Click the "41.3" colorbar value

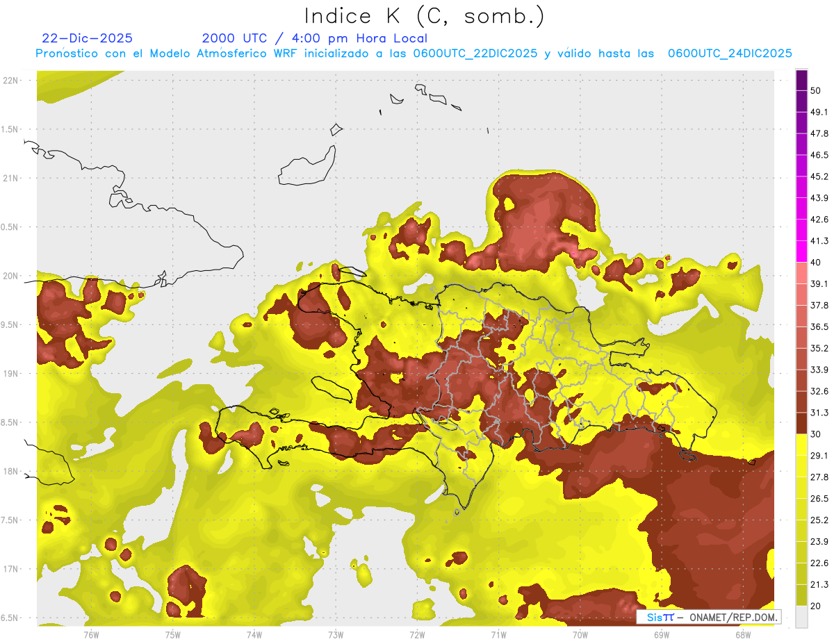click(x=819, y=241)
